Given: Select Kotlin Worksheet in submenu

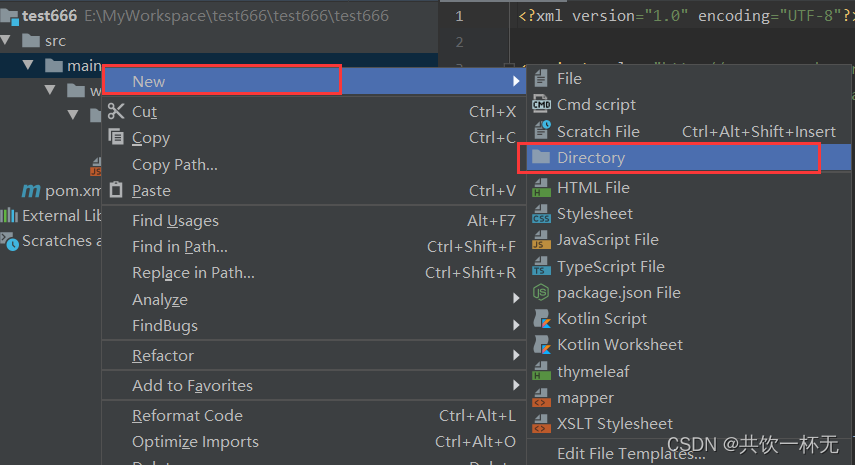Looking at the screenshot, I should [689, 345].
